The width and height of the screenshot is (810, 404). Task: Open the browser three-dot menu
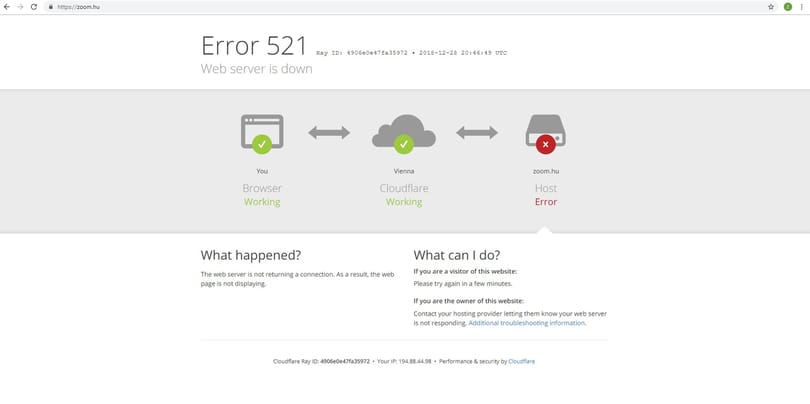802,7
